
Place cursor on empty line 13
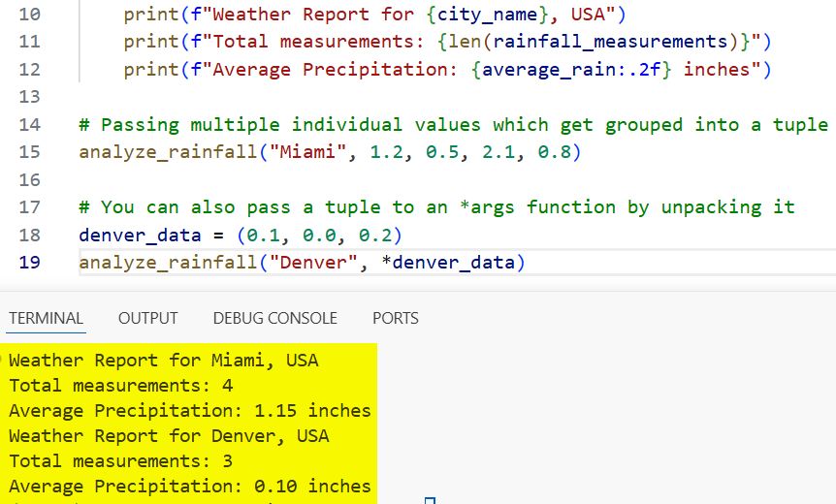291,97
